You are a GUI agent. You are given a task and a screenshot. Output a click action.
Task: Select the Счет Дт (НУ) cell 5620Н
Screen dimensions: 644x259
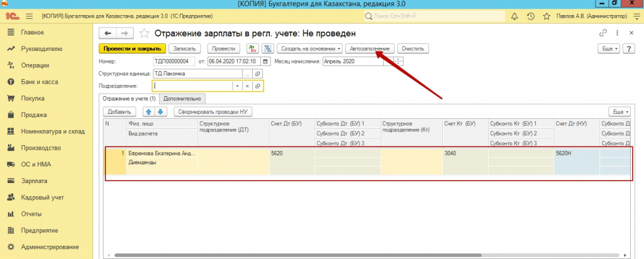point(577,162)
